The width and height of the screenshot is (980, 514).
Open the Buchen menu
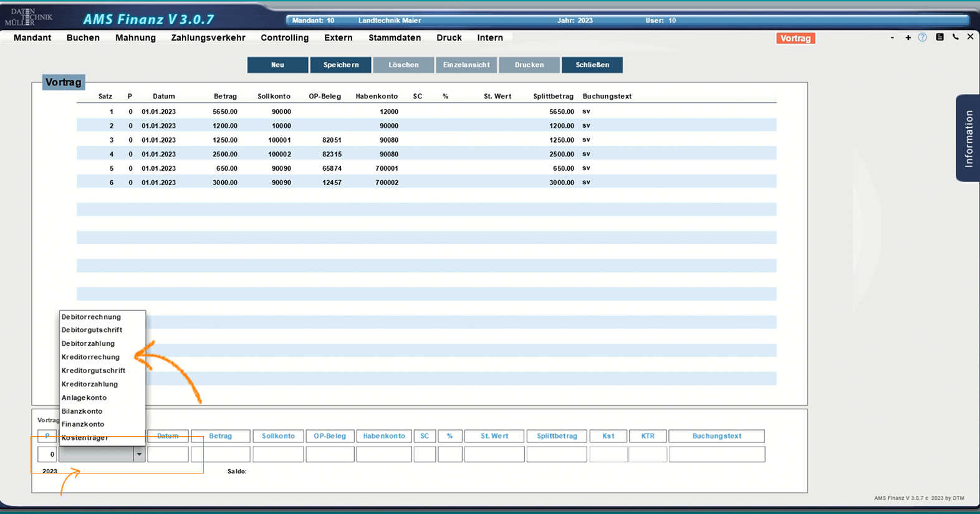(x=83, y=38)
